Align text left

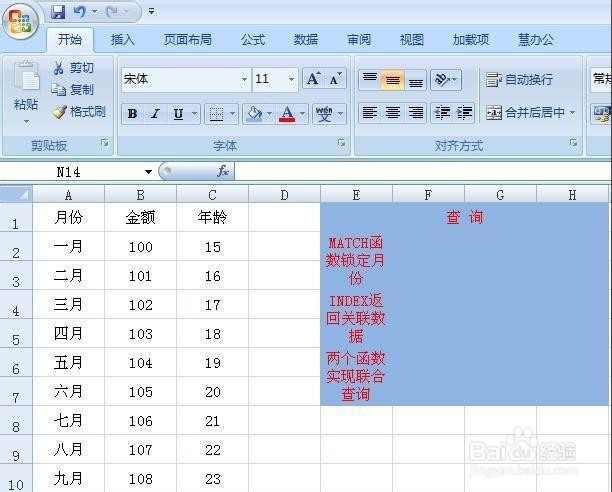click(x=370, y=113)
